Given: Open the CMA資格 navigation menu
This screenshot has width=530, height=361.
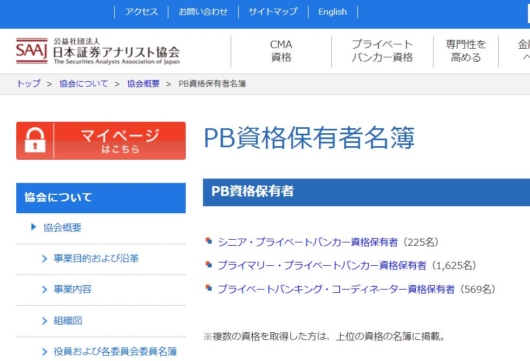Looking at the screenshot, I should tap(281, 51).
